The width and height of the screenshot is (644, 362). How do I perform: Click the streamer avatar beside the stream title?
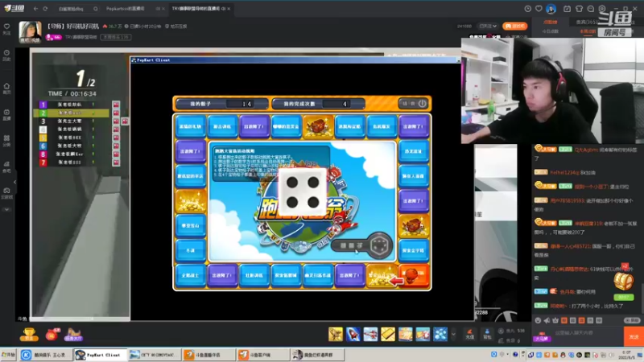pyautogui.click(x=30, y=31)
